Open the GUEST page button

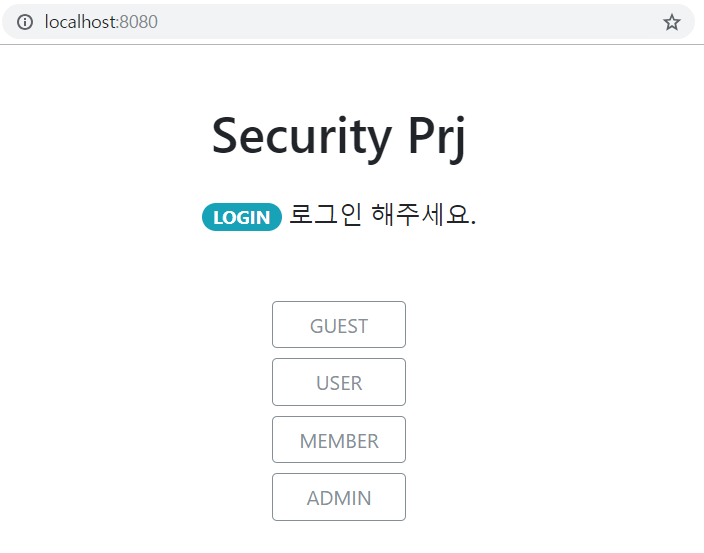339,325
